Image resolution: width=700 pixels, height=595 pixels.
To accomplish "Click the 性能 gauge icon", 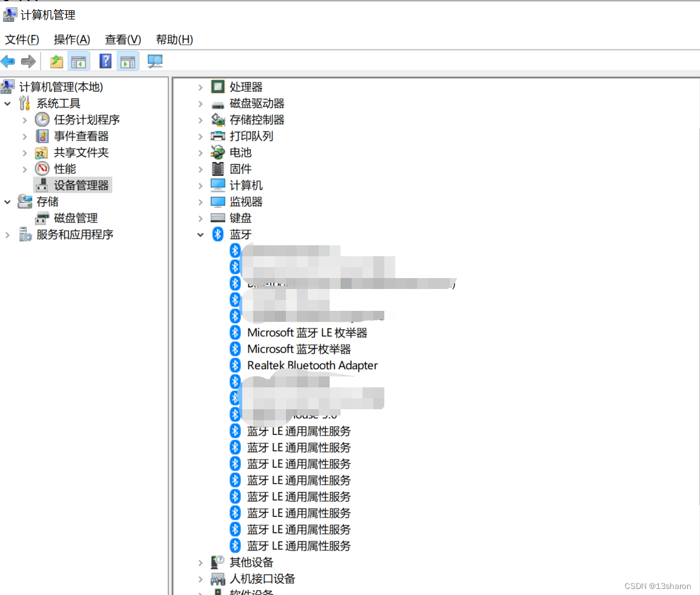I will 42,169.
